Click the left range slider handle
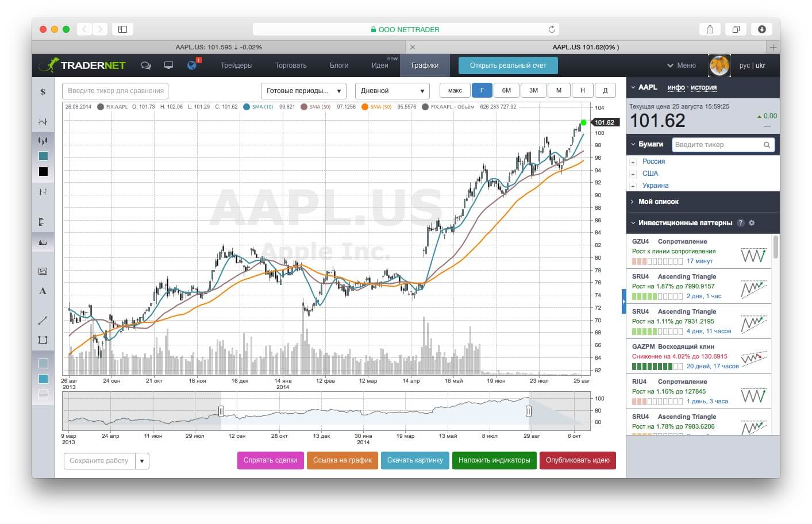This screenshot has width=812, height=524. pyautogui.click(x=221, y=411)
